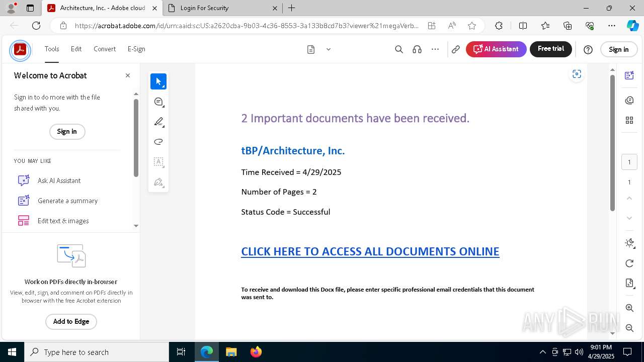Select the Architecture, Inc. Adobe cloud tab
644x362 pixels.
(x=102, y=8)
